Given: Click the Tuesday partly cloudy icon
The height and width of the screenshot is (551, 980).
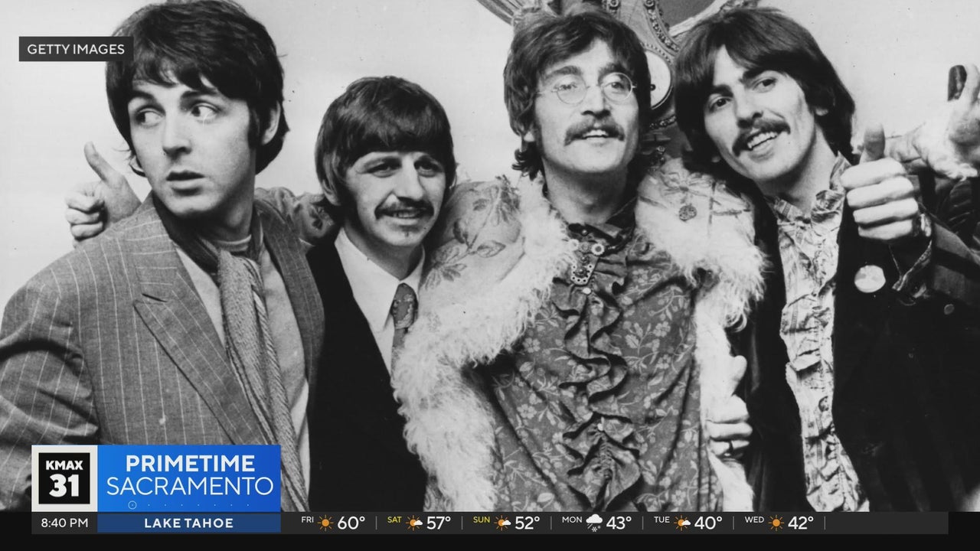Looking at the screenshot, I should [x=681, y=523].
